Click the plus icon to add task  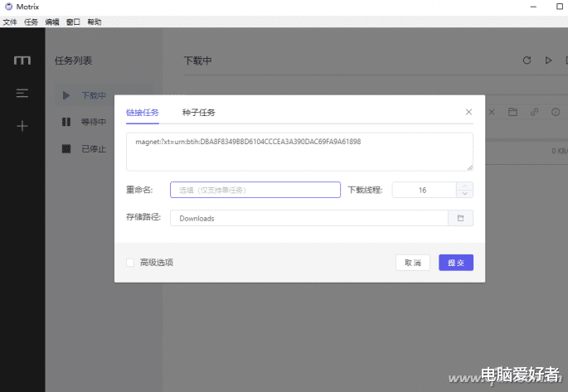(x=22, y=126)
